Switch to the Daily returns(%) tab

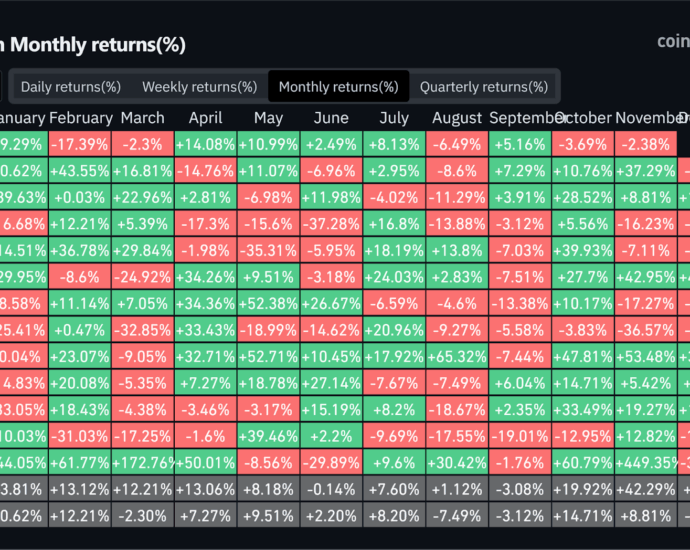[x=70, y=87]
